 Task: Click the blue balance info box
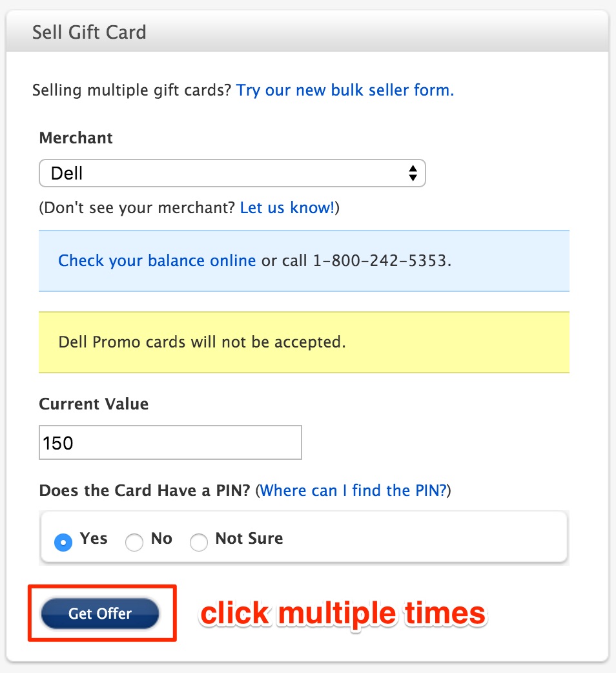tap(303, 260)
